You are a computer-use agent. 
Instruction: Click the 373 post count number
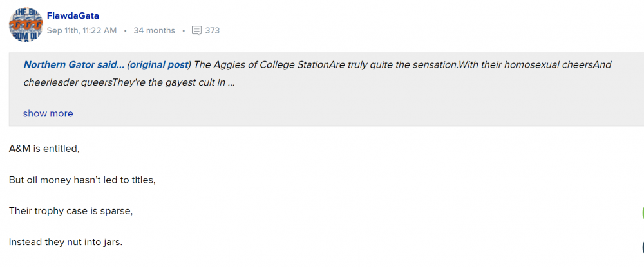213,30
